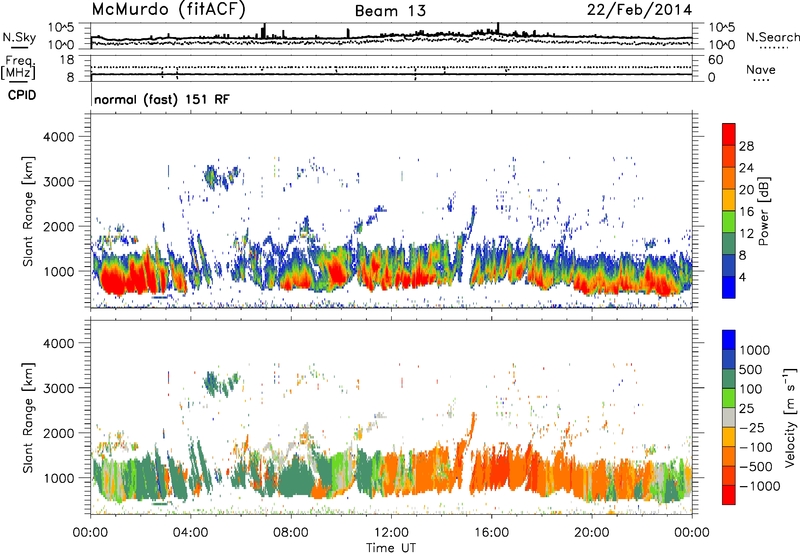Click the '16:00' time tick label
This screenshot has height=554, width=800.
(491, 533)
